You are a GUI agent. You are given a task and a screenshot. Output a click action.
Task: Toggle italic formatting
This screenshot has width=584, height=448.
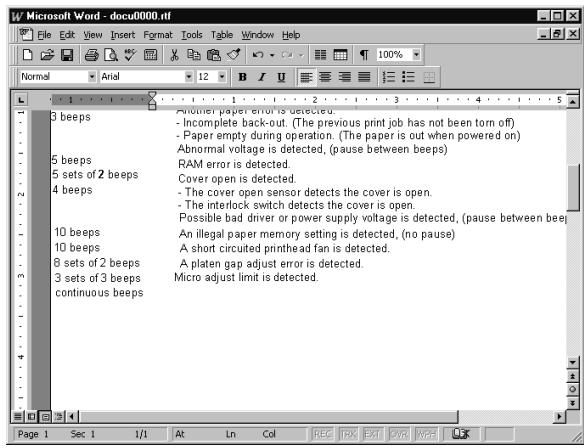coord(262,77)
